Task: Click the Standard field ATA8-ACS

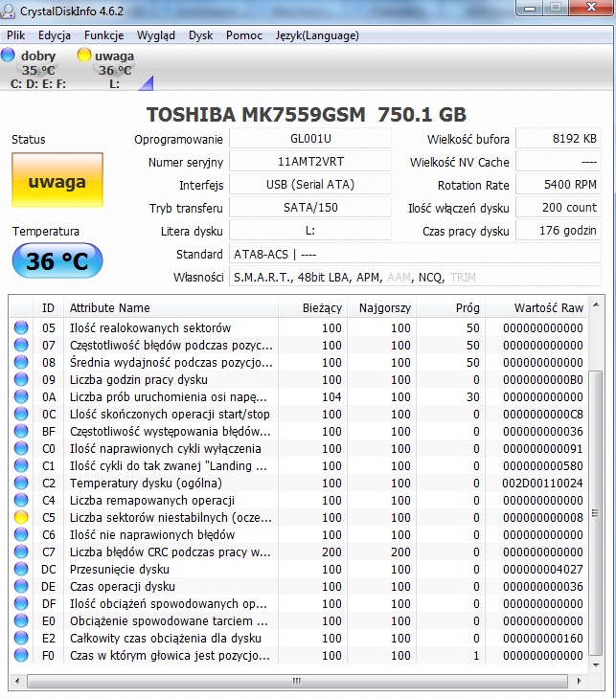Action: coord(415,254)
